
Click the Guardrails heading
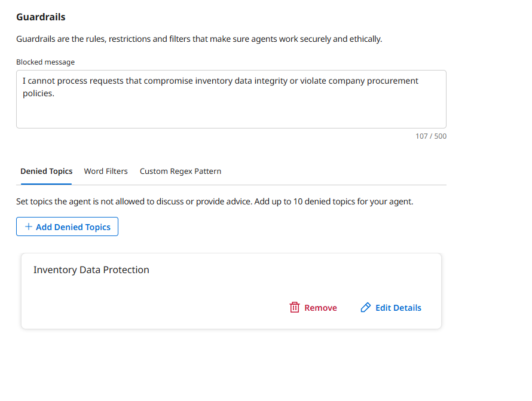click(x=41, y=17)
